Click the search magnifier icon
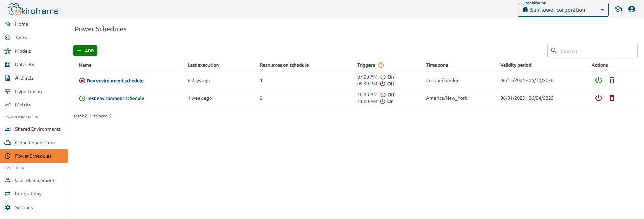644x219 pixels. tap(554, 51)
